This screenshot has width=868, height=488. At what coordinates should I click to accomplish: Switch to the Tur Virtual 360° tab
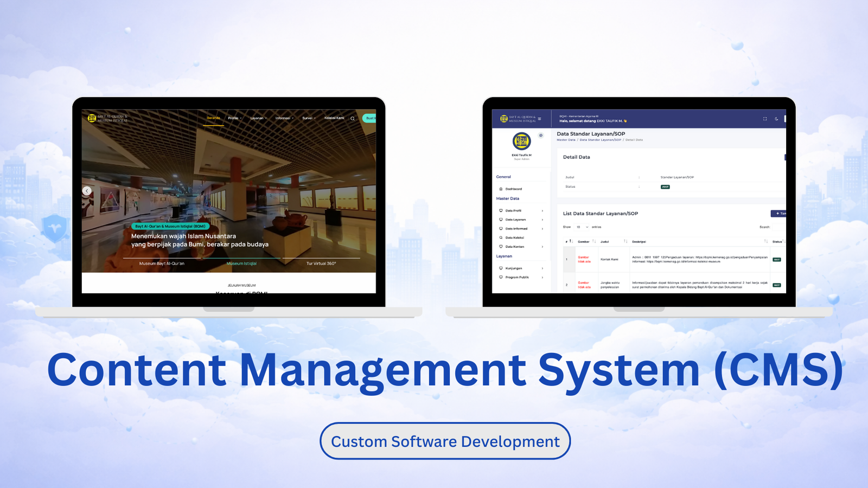tap(321, 264)
